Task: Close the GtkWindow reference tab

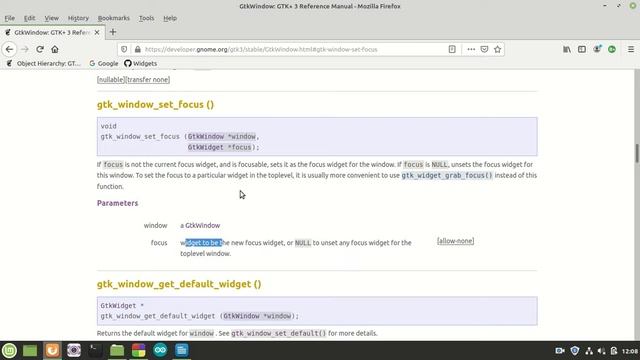Action: tap(97, 32)
